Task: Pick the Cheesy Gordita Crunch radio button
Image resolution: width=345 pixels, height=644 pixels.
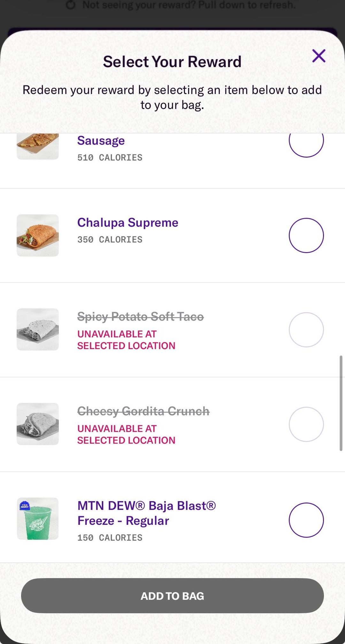Action: pyautogui.click(x=306, y=424)
